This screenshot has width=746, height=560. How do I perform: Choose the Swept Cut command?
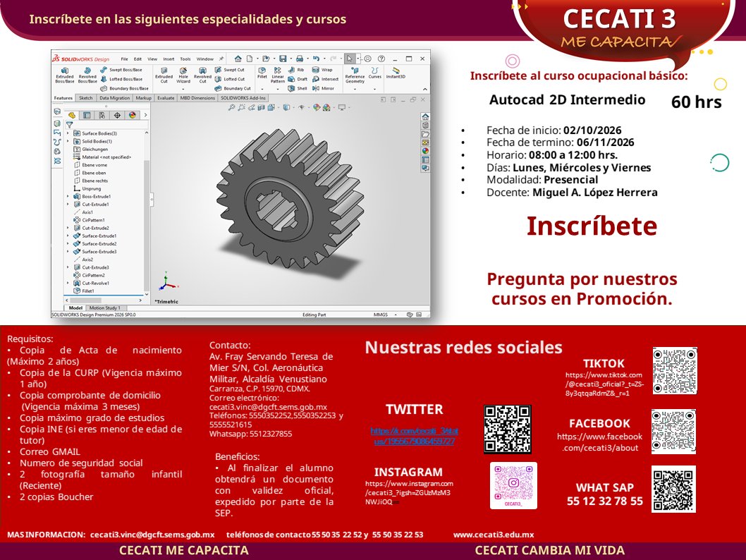(230, 70)
